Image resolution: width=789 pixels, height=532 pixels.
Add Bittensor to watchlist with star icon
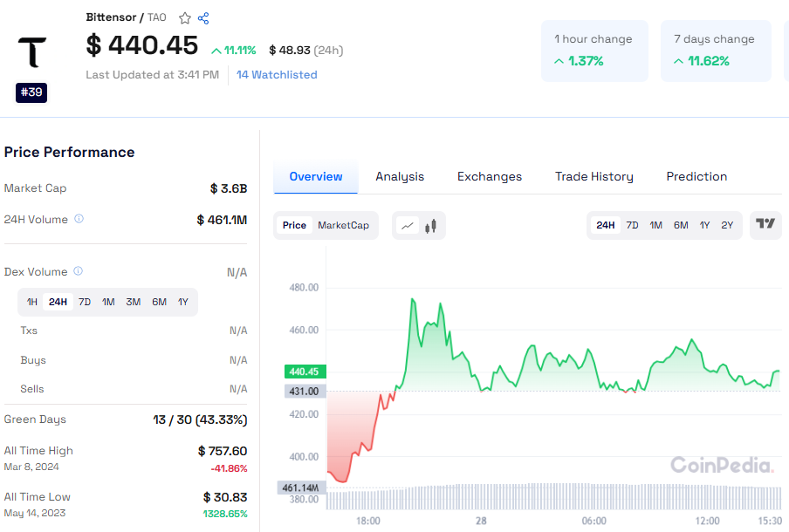[x=185, y=18]
